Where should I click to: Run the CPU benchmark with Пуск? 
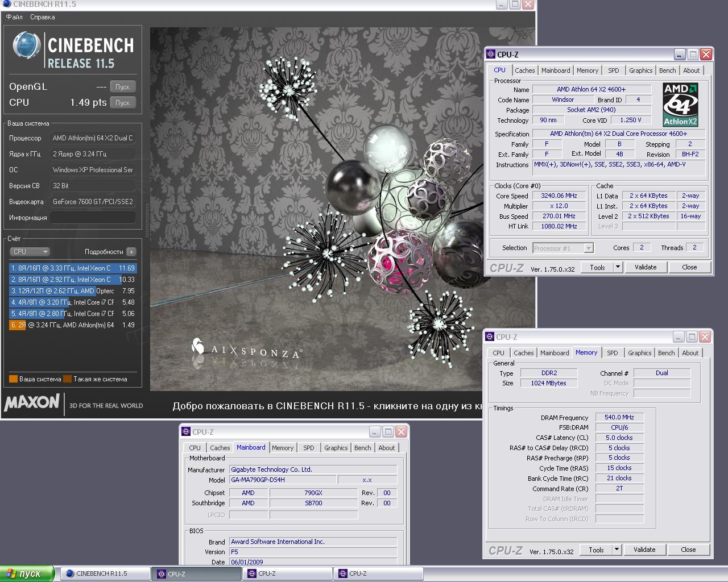point(123,103)
